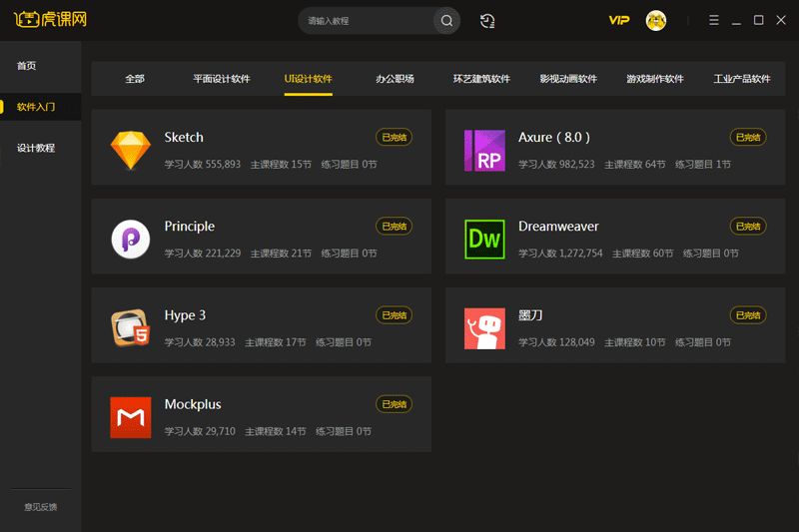Click the user avatar icon
799x532 pixels.
click(x=656, y=21)
